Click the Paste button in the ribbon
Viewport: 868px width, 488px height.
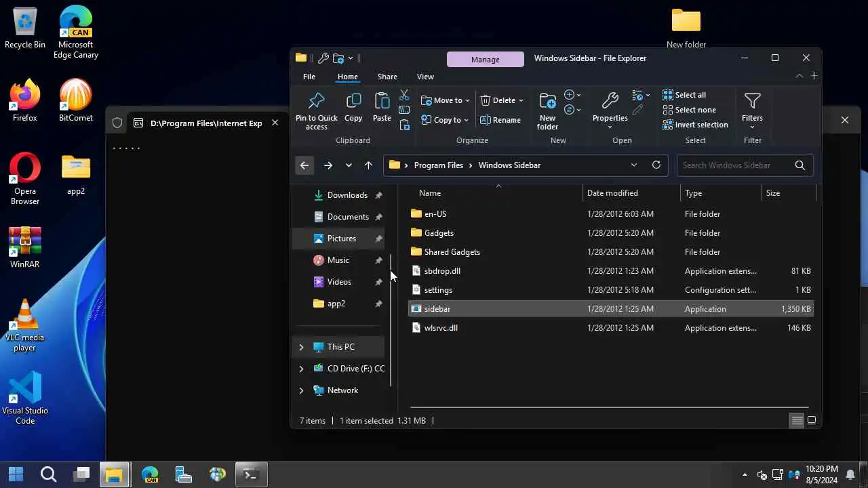click(x=382, y=108)
